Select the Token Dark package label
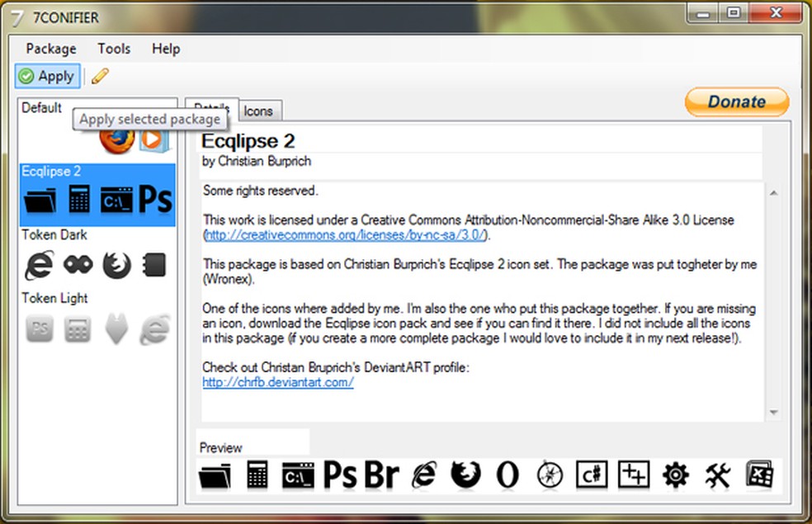812x524 pixels. [x=54, y=234]
